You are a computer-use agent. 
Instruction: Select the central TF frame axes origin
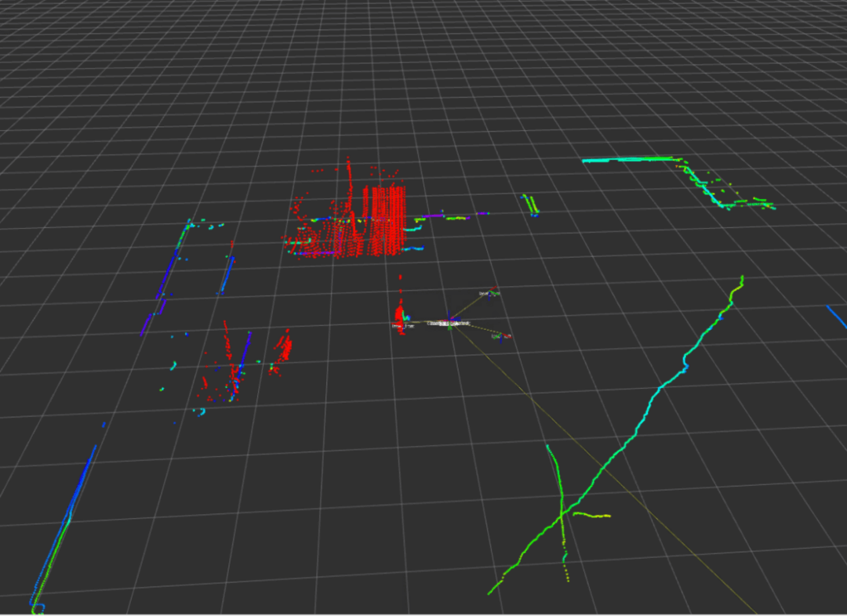pos(450,323)
